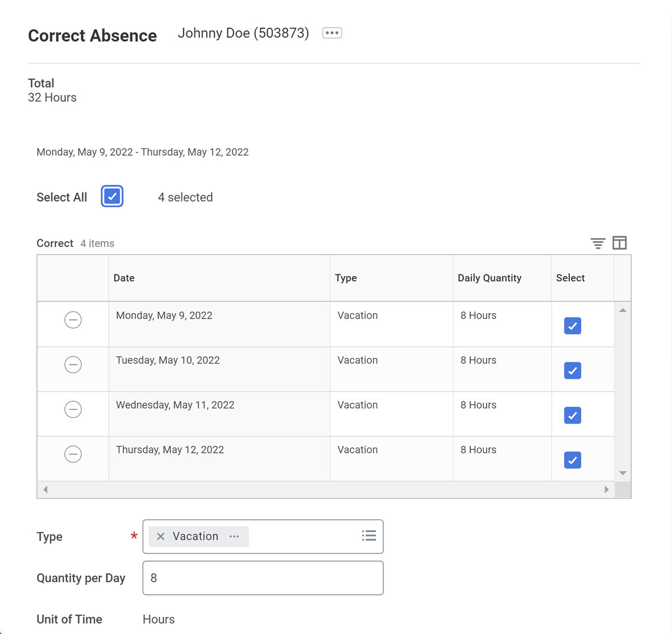
Task: Click the Date column header
Action: click(219, 278)
